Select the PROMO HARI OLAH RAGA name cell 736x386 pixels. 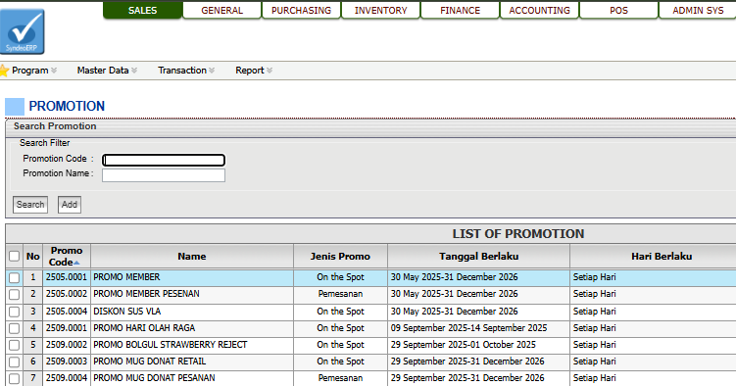tap(192, 328)
